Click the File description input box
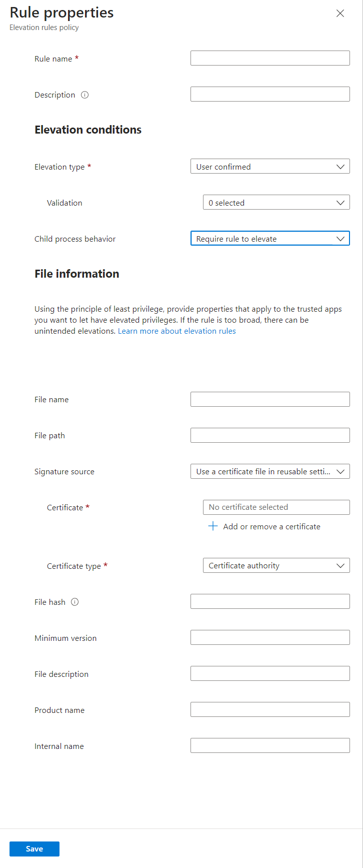 270,673
